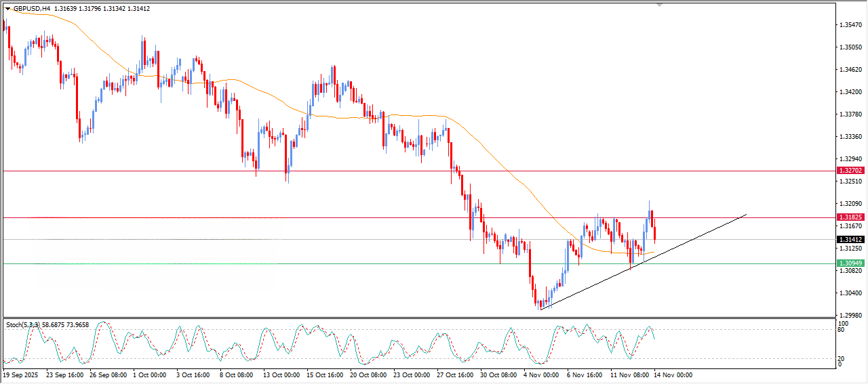Click the 19 Sep 2025 date label
Image resolution: width=868 pixels, height=384 pixels.
20,375
